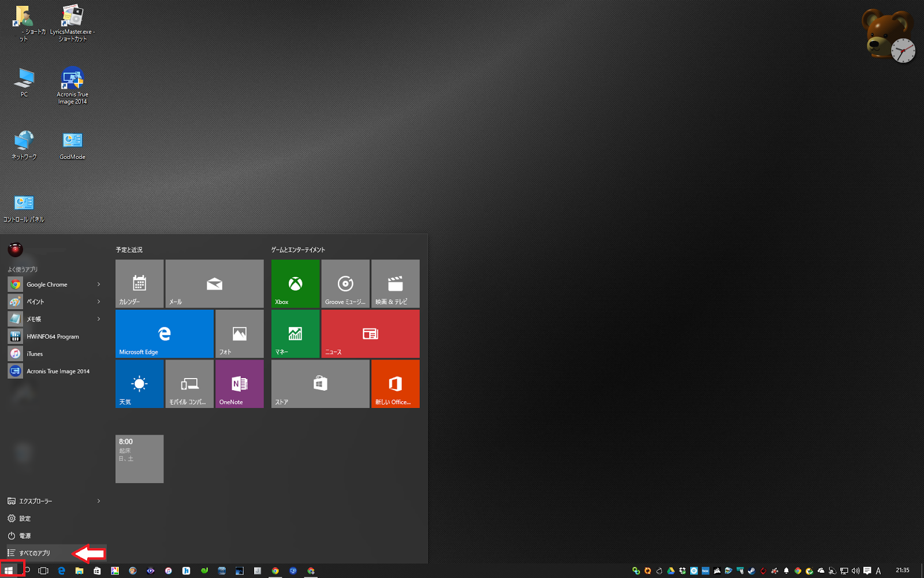Show すべてのアプリ (All apps)
This screenshot has height=578, width=924.
[x=55, y=553]
